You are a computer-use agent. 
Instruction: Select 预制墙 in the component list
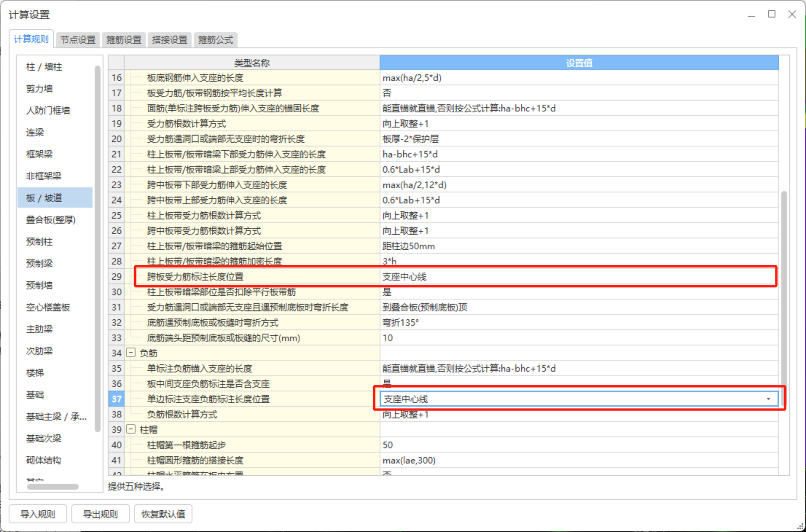(55, 285)
